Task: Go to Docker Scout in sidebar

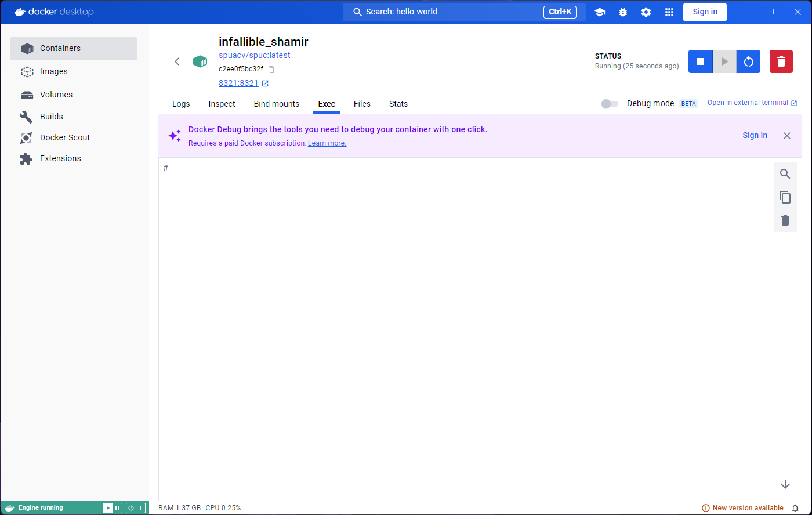Action: coord(74,137)
